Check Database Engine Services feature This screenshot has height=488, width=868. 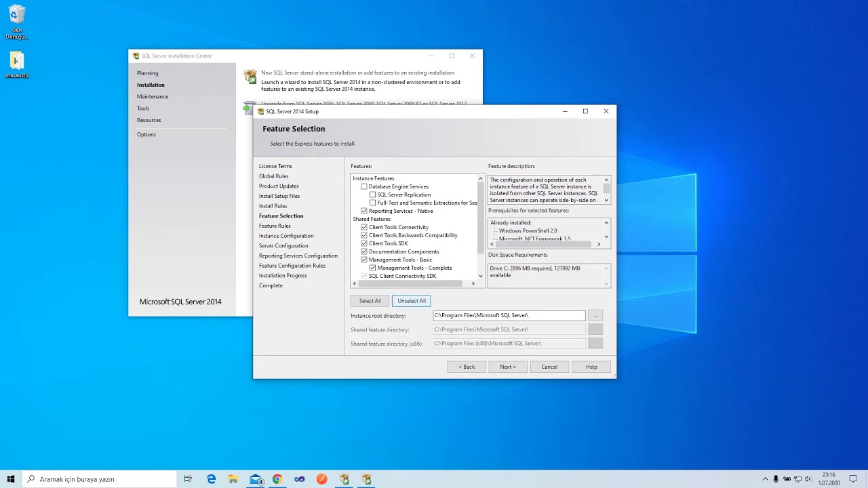[x=364, y=186]
